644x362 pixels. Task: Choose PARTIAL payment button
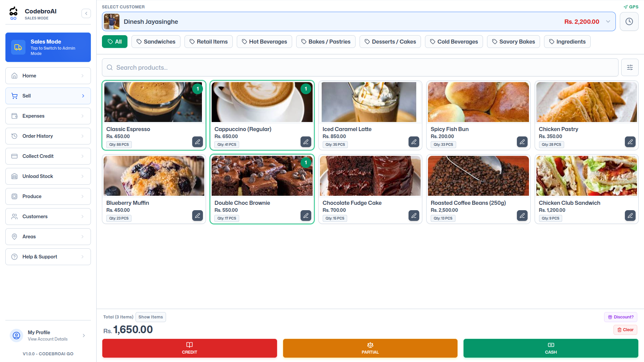pyautogui.click(x=370, y=348)
